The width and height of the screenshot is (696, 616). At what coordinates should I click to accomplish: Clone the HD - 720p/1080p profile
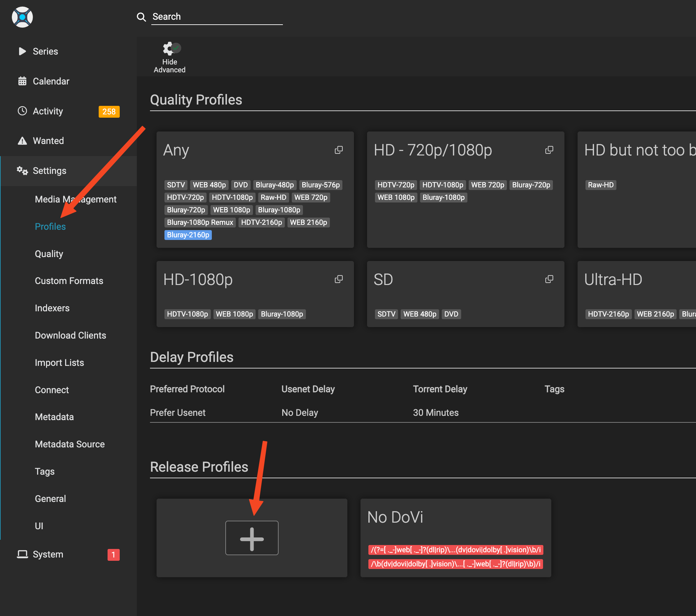(x=549, y=150)
